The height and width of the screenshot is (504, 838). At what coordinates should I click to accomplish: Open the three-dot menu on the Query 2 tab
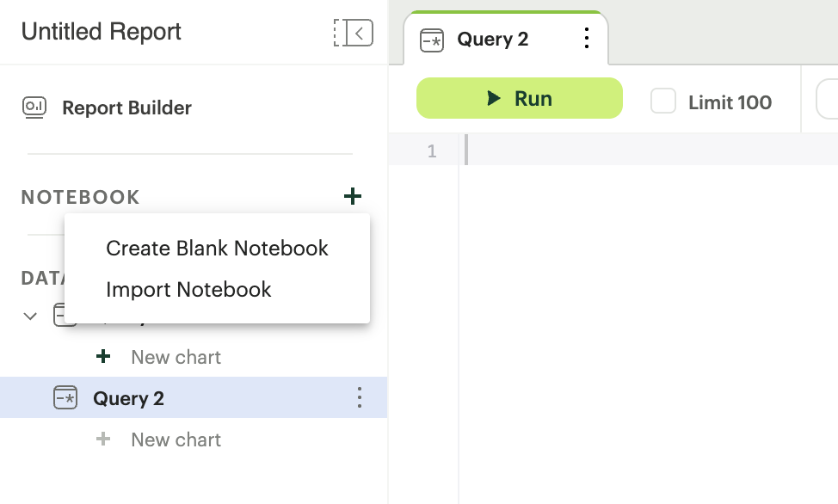point(587,39)
